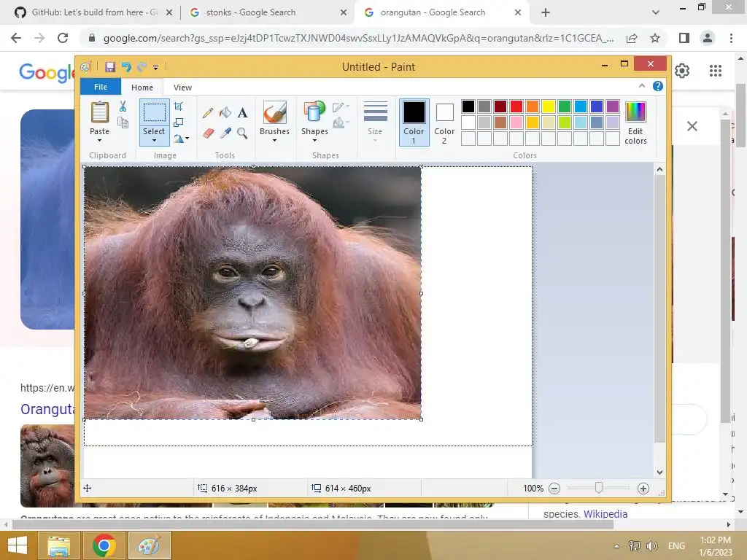Choose the Text tool
The image size is (747, 560).
242,112
